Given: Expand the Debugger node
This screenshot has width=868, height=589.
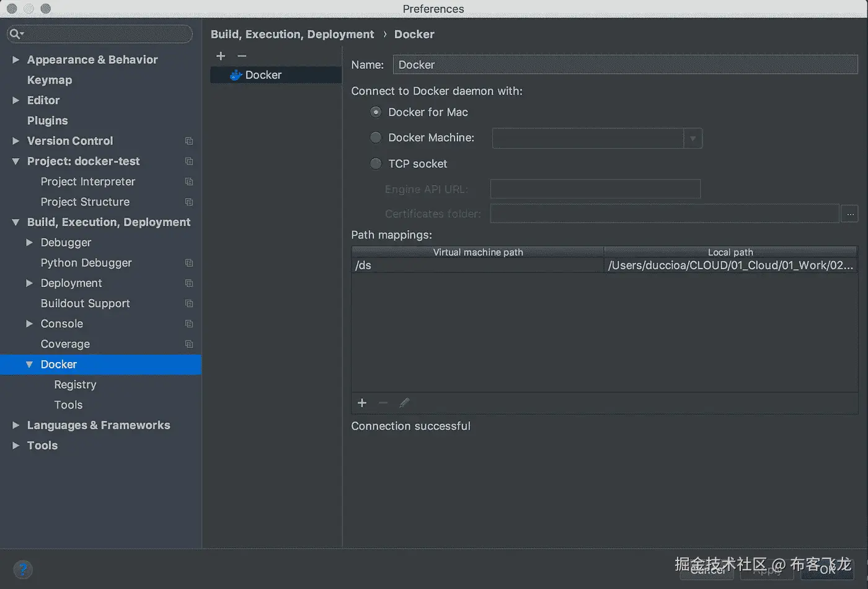Looking at the screenshot, I should 29,242.
